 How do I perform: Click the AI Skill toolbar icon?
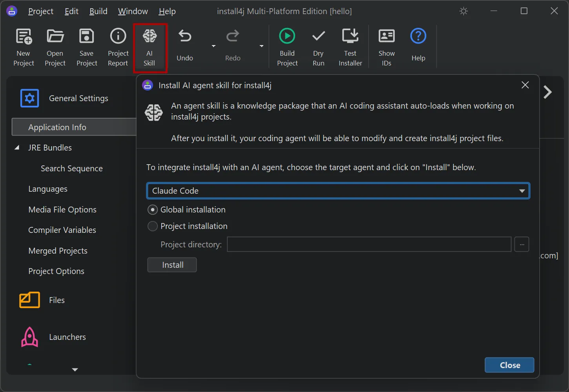point(150,36)
